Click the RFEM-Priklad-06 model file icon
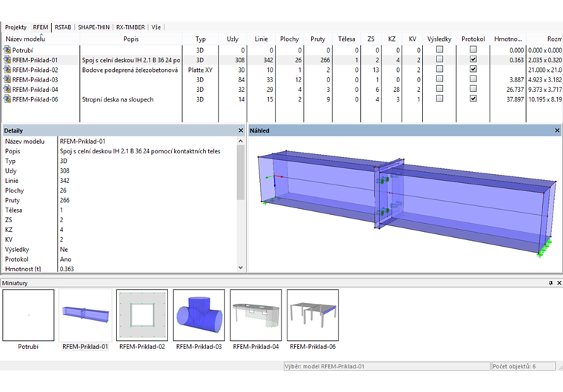This screenshot has height=392, width=563. point(7,99)
